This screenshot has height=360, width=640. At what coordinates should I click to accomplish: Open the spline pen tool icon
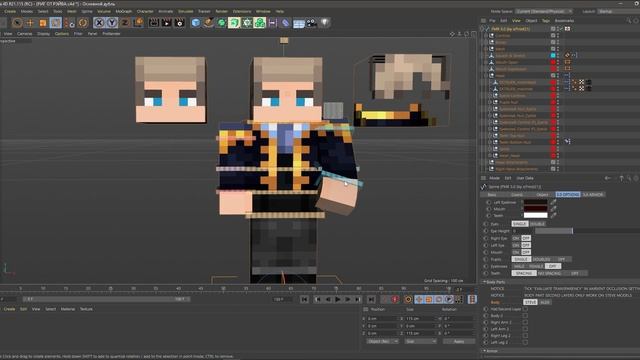[209, 23]
